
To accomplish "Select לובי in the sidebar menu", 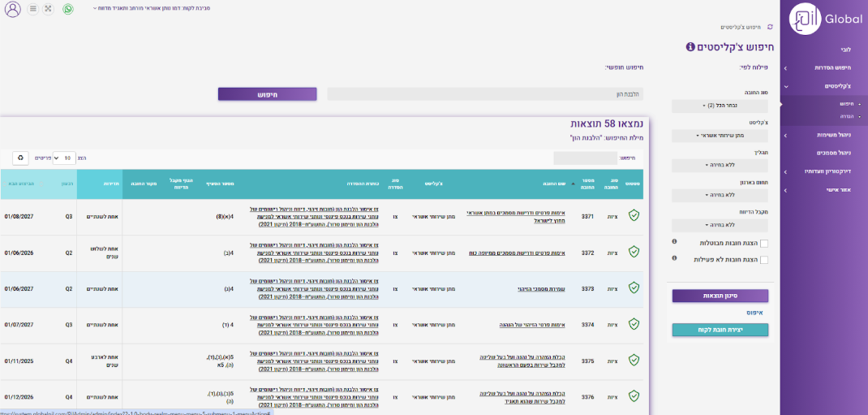I will tap(844, 50).
